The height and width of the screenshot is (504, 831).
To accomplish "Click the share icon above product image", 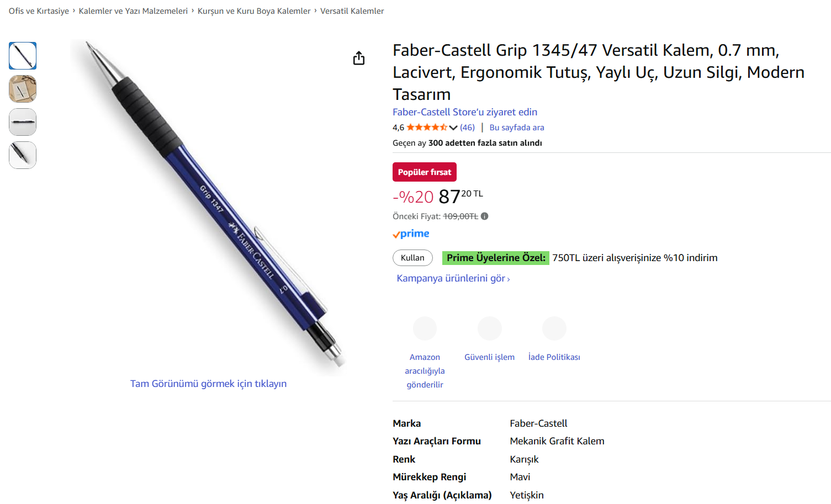I will pos(359,58).
